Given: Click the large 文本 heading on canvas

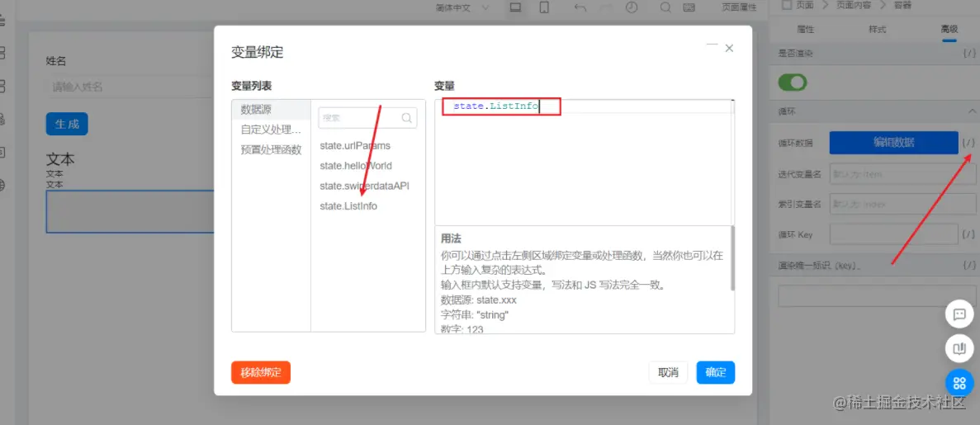Looking at the screenshot, I should click(x=60, y=159).
